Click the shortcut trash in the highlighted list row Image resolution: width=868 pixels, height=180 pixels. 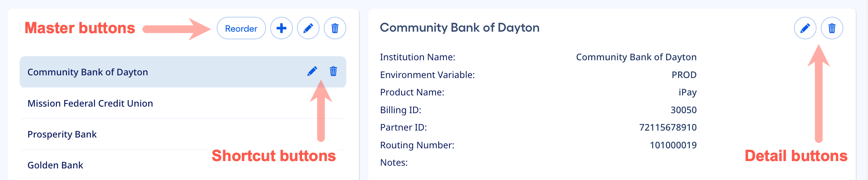tap(333, 71)
